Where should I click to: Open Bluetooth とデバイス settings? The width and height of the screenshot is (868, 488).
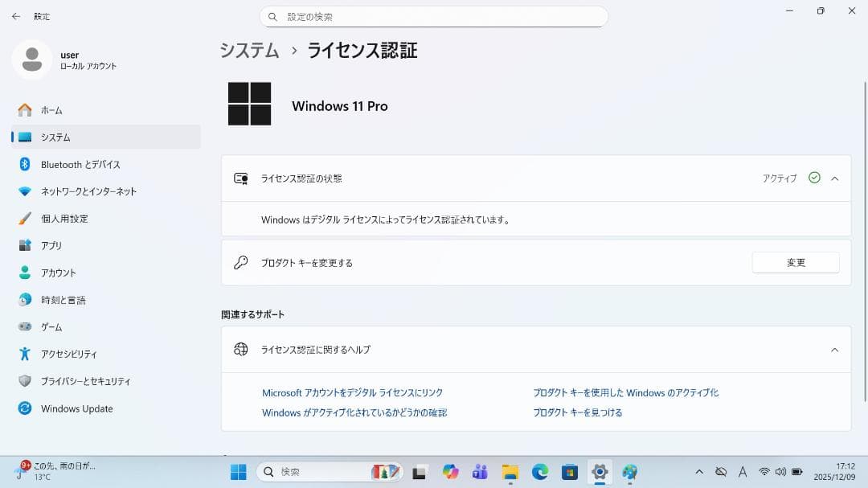[x=79, y=164]
